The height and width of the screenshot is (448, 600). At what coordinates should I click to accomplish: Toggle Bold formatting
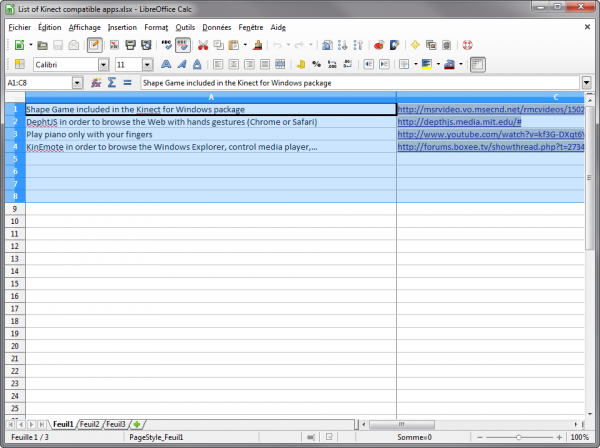point(166,64)
